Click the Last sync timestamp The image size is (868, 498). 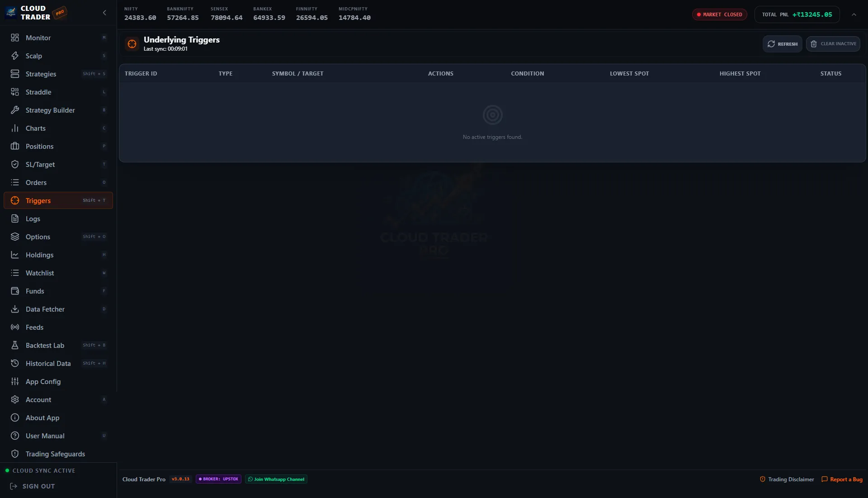165,49
